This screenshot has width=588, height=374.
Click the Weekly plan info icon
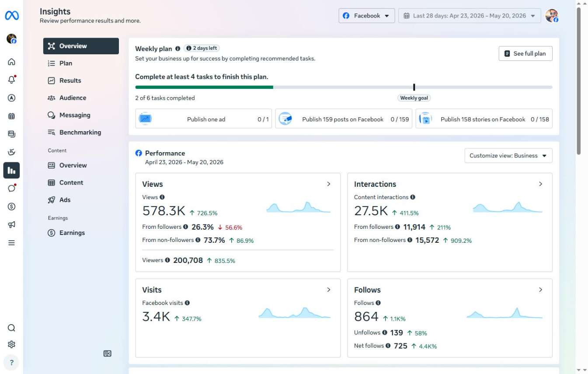click(x=177, y=49)
